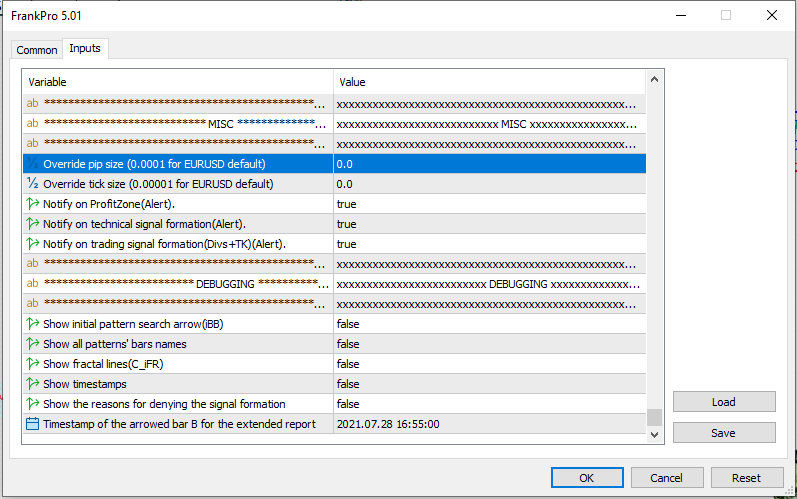
Task: Edit the Override pip size value field
Action: [488, 164]
